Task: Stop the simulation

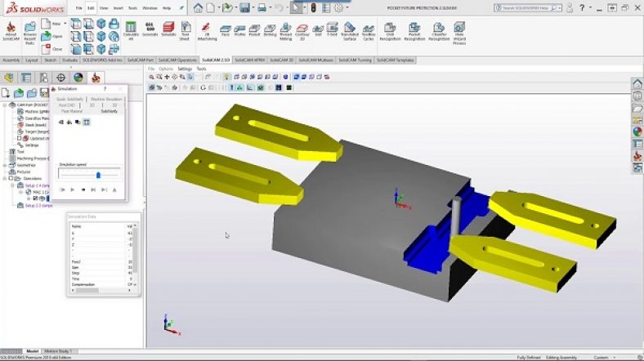Action: click(x=83, y=190)
